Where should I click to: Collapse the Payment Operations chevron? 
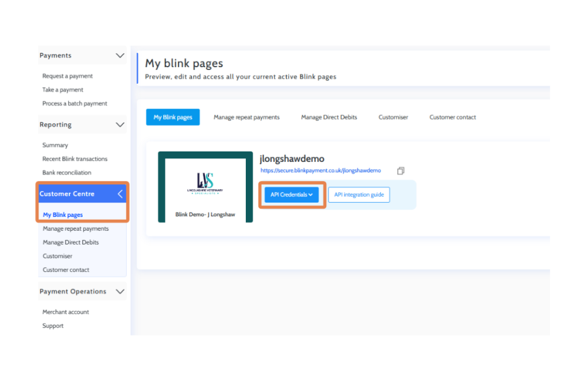(120, 291)
